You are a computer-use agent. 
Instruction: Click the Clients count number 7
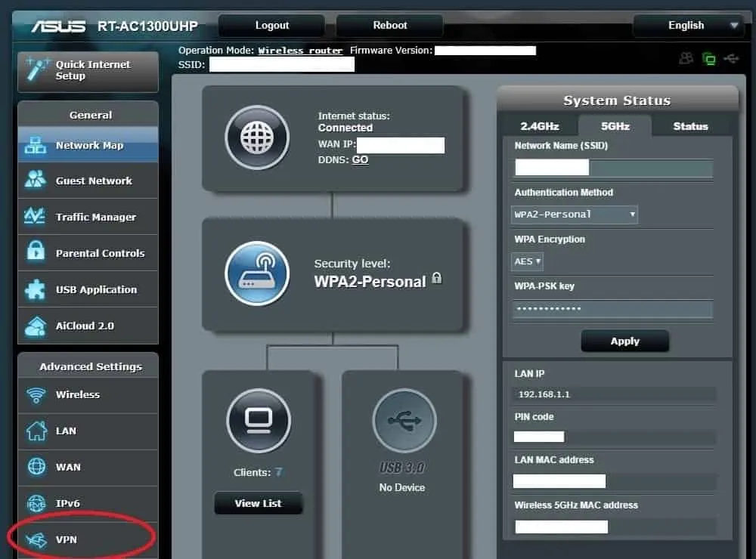(x=279, y=472)
